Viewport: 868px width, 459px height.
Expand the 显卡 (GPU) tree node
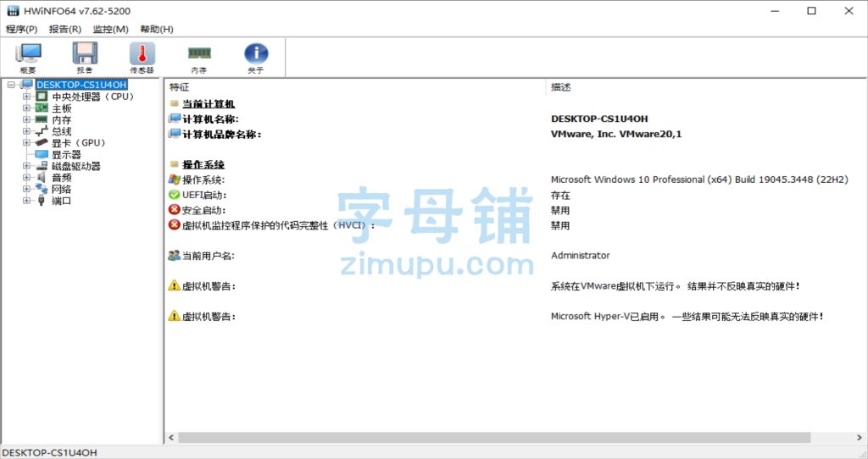(26, 143)
